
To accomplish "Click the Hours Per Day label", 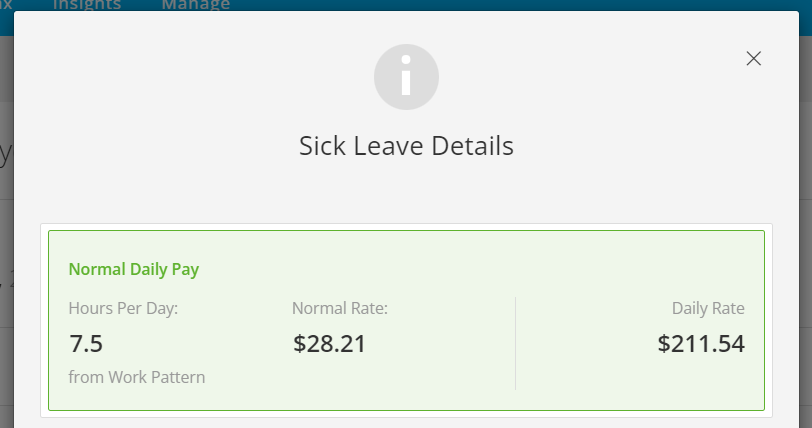I will (x=123, y=308).
